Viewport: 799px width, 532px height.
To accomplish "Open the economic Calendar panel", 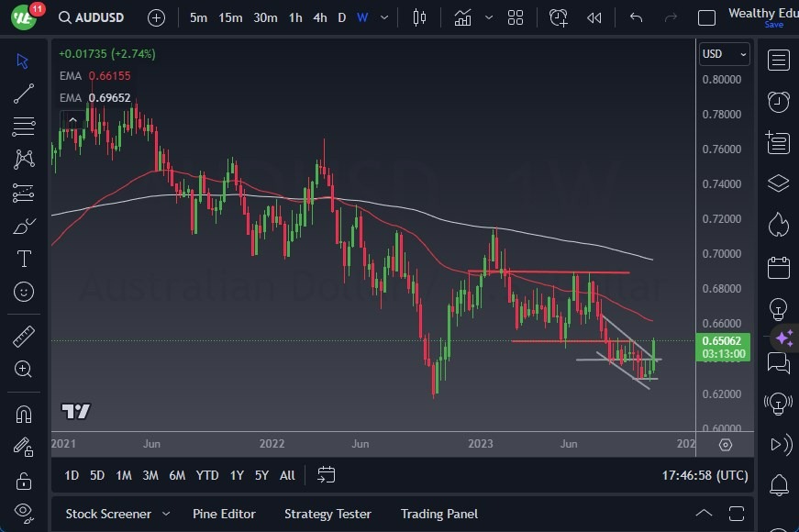I will 779,265.
